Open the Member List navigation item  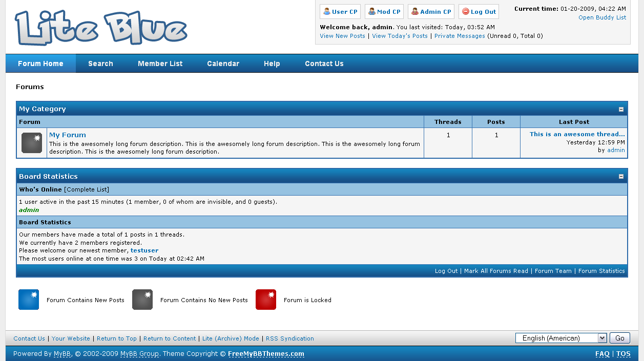[160, 63]
